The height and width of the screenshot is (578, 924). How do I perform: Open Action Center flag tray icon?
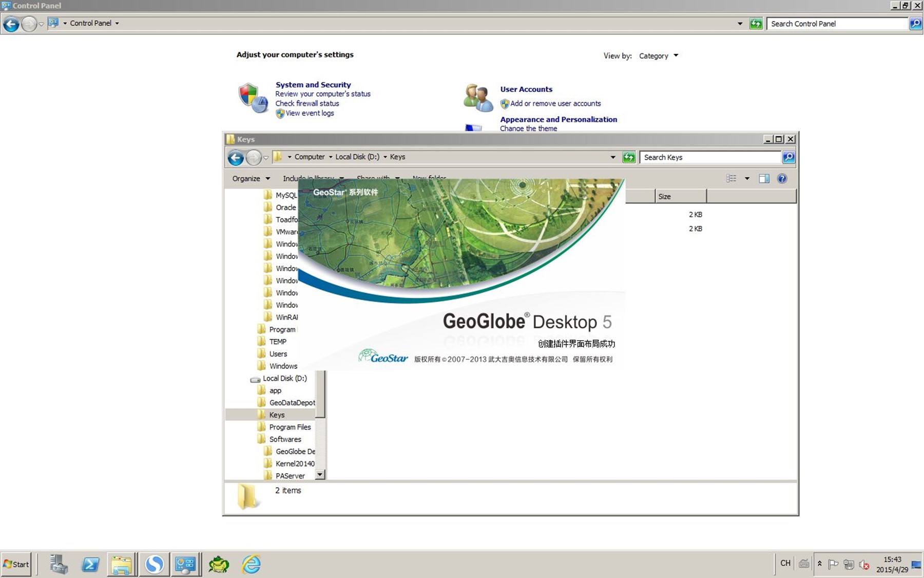pyautogui.click(x=833, y=564)
